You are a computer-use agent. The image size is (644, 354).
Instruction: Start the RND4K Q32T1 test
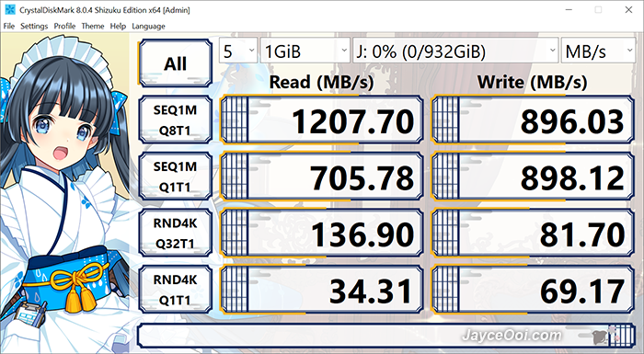(176, 233)
